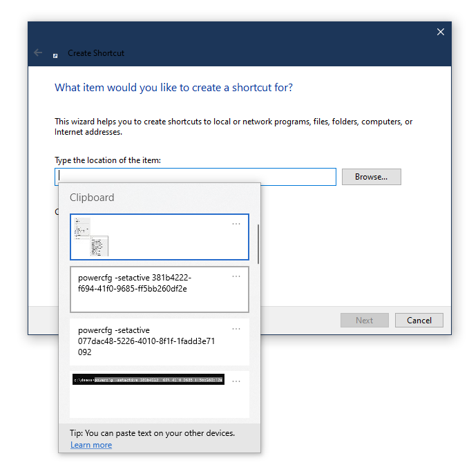Click the greyed-out Next button
The width and height of the screenshot is (469, 476).
pyautogui.click(x=364, y=321)
